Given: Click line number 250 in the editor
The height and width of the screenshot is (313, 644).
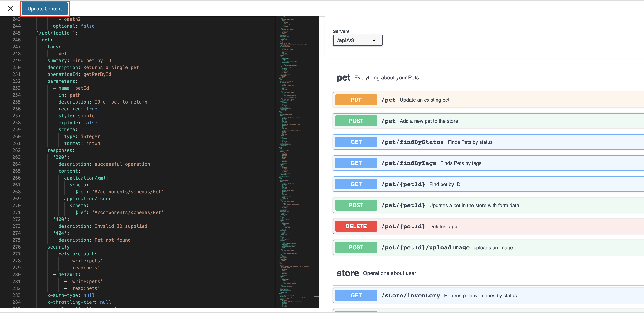Looking at the screenshot, I should (17, 67).
